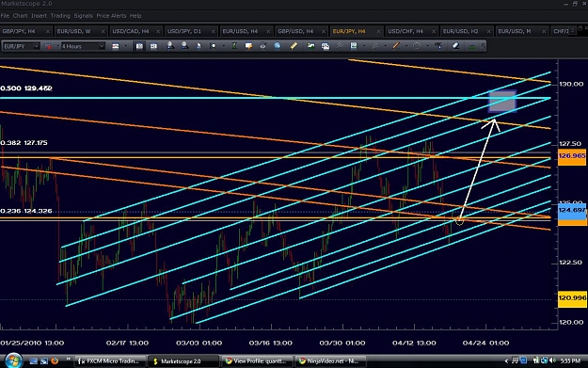Open the Insert menu
Viewport: 588px width, 368px height.
[x=39, y=16]
